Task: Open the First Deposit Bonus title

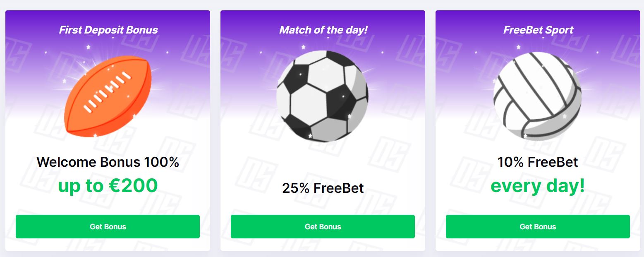Action: point(108,30)
